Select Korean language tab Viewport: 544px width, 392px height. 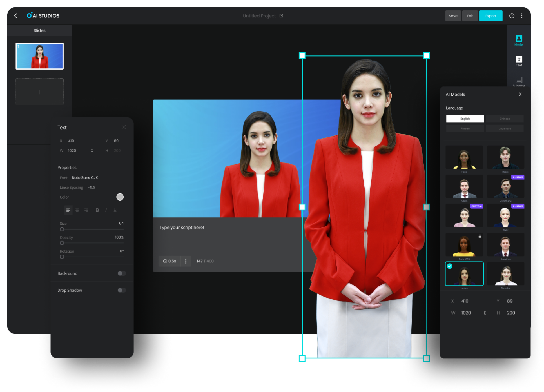(x=465, y=128)
